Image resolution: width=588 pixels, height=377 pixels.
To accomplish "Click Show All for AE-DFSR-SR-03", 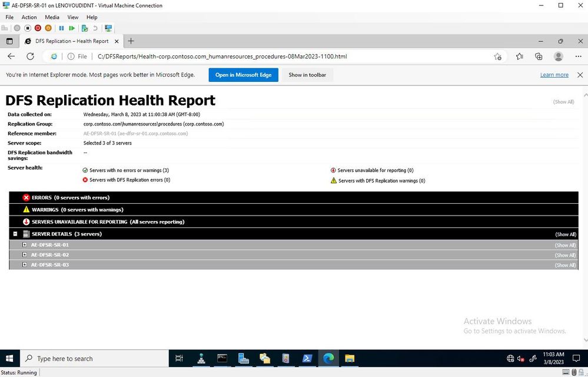I will point(566,265).
